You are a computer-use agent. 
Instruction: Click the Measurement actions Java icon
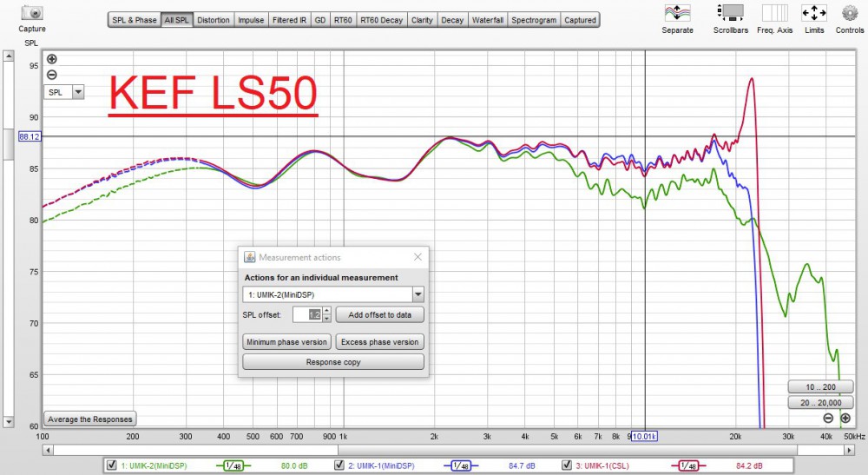[x=250, y=257]
